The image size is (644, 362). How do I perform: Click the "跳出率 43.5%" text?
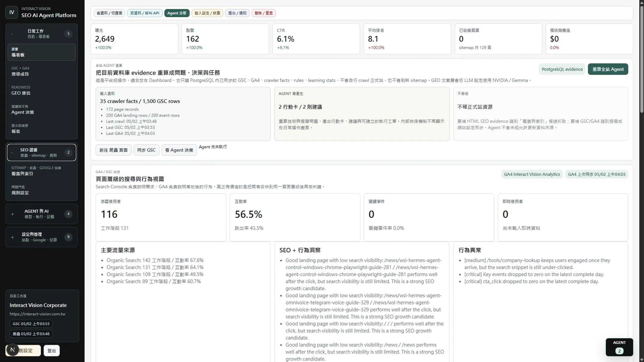pos(249,228)
